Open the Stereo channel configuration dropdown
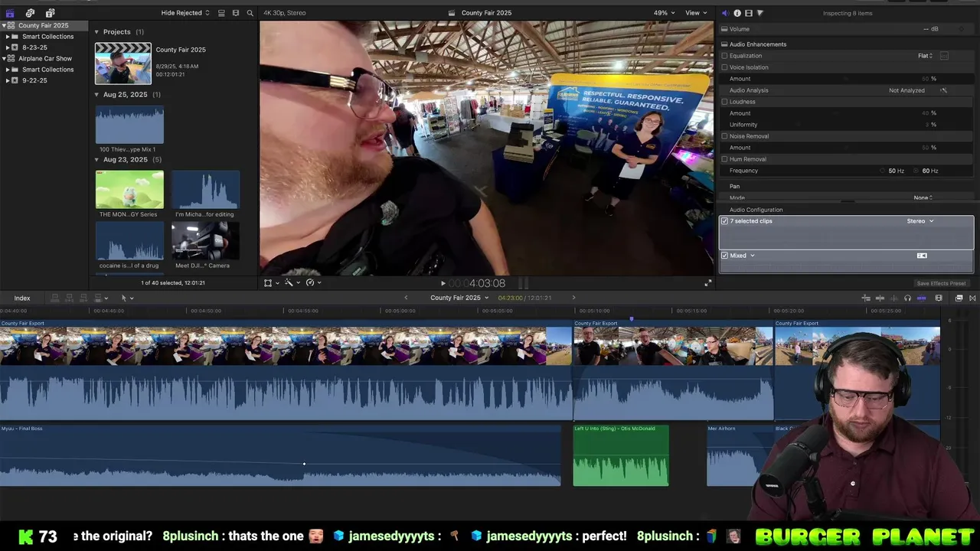The height and width of the screenshot is (551, 980). pos(920,221)
